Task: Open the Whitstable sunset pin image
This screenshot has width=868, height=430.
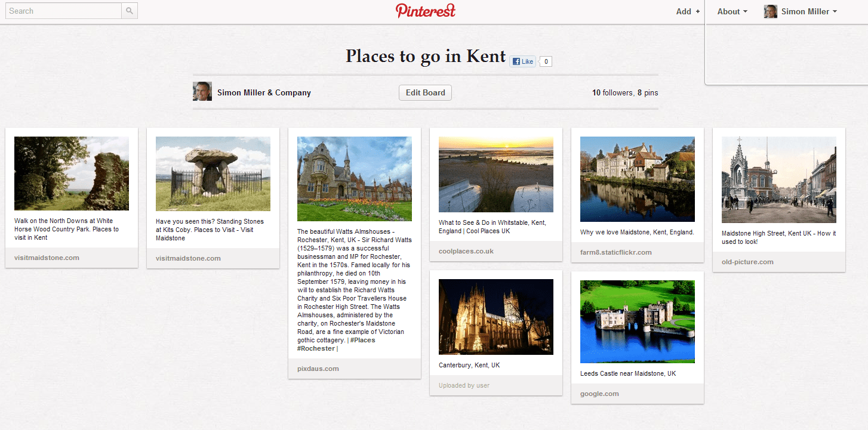Action: click(x=496, y=174)
